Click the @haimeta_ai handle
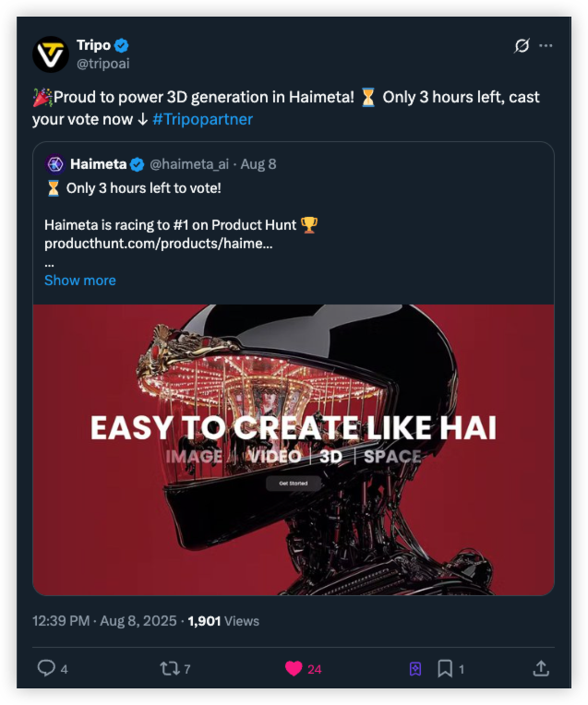The image size is (588, 705). pyautogui.click(x=189, y=164)
